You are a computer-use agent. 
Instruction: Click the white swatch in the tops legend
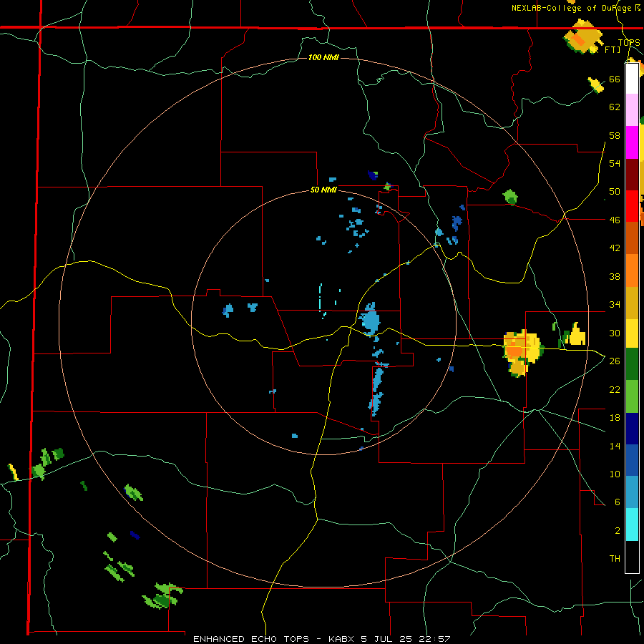[x=632, y=79]
